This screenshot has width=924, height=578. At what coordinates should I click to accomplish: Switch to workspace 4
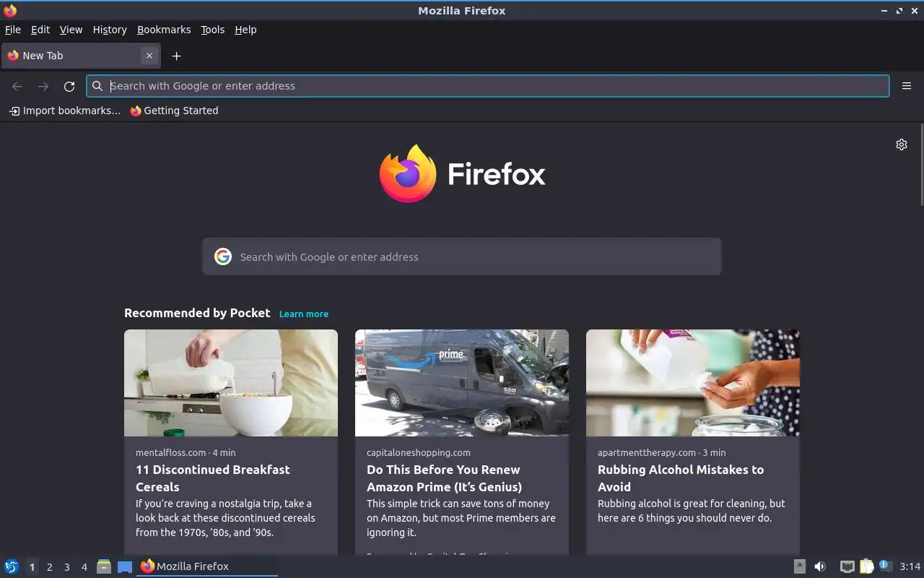tap(84, 567)
